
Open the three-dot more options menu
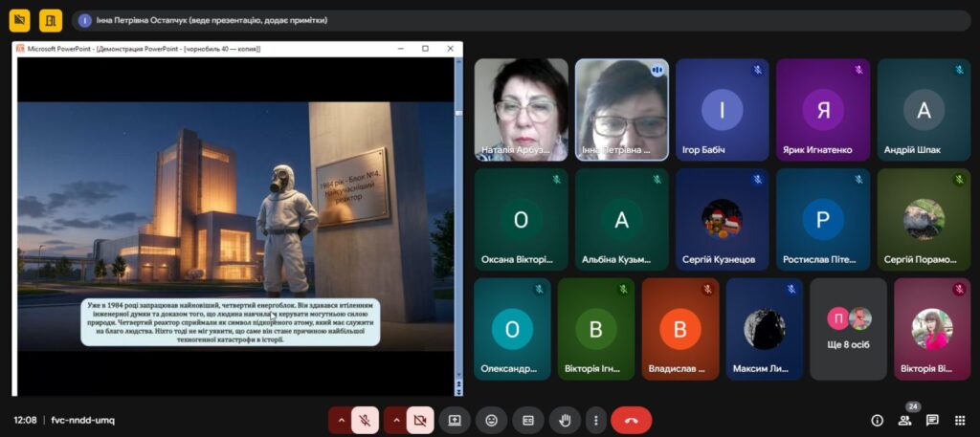point(596,420)
